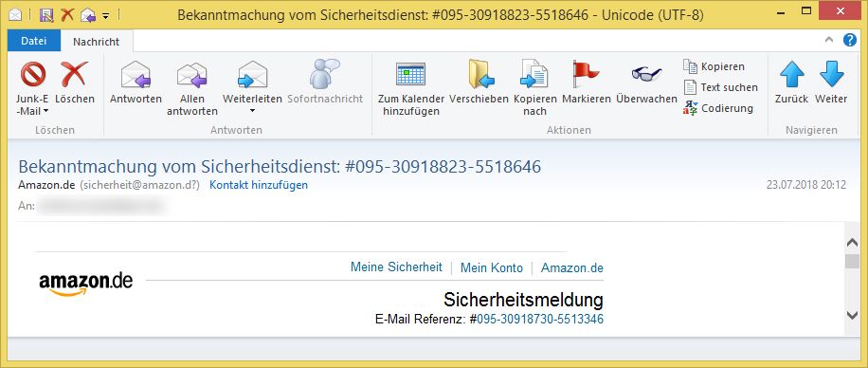This screenshot has height=368, width=868.
Task: Maximize the message window
Action: click(x=806, y=10)
